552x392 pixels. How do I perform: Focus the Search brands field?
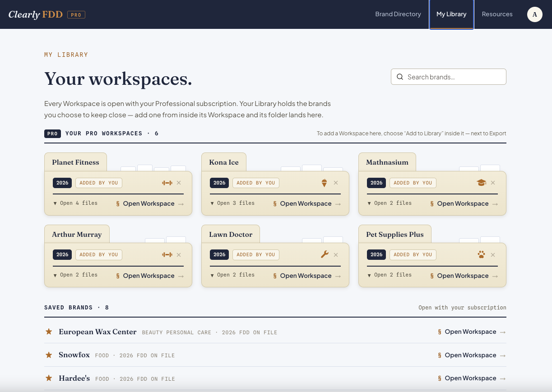click(x=449, y=77)
